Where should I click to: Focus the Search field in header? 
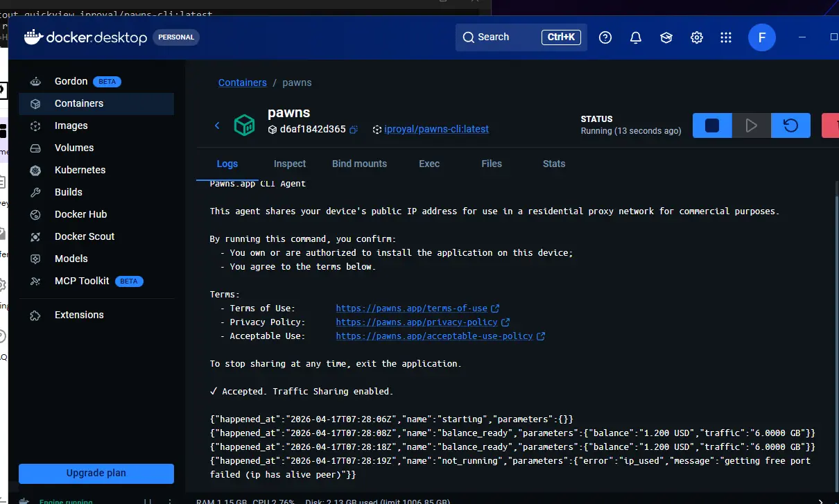point(521,37)
